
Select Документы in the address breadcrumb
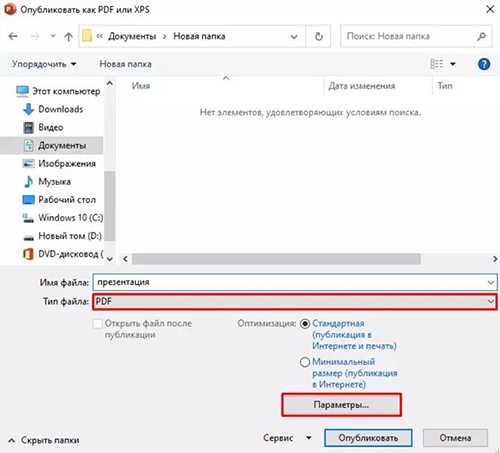click(132, 36)
